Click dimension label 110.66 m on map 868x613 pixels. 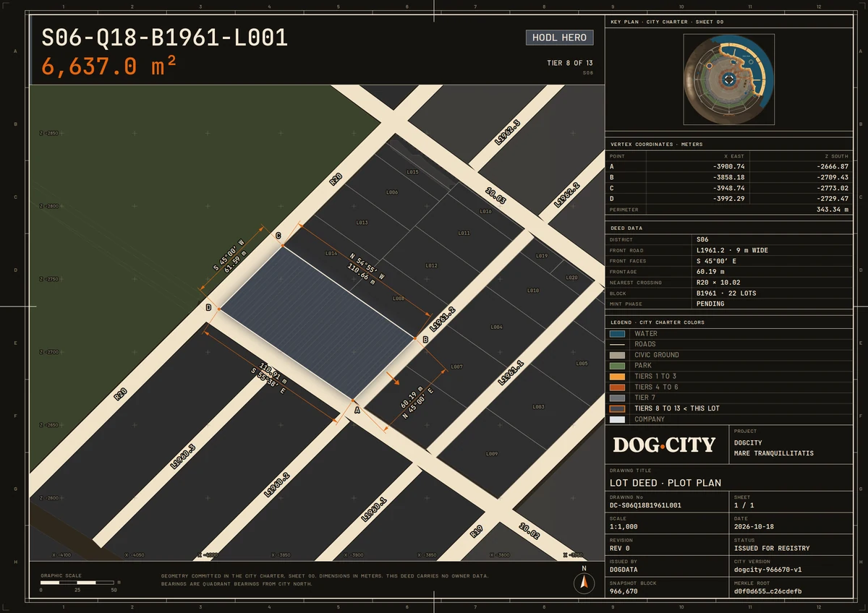point(362,275)
